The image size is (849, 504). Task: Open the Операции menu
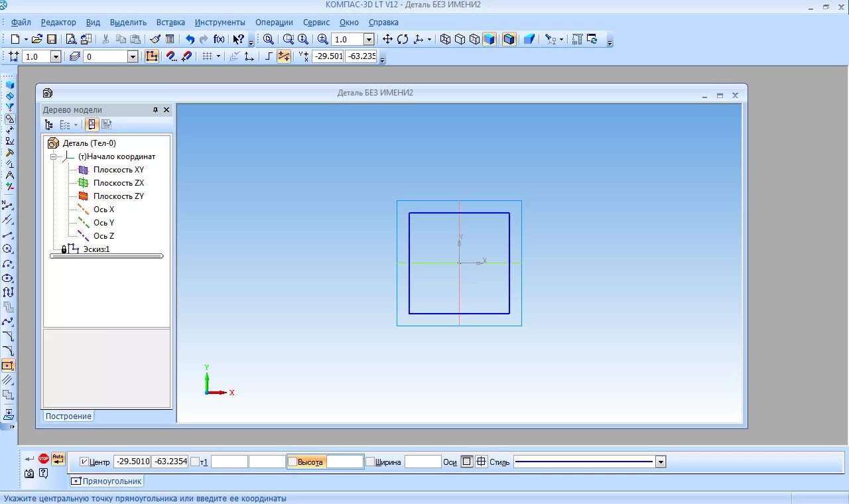click(274, 22)
